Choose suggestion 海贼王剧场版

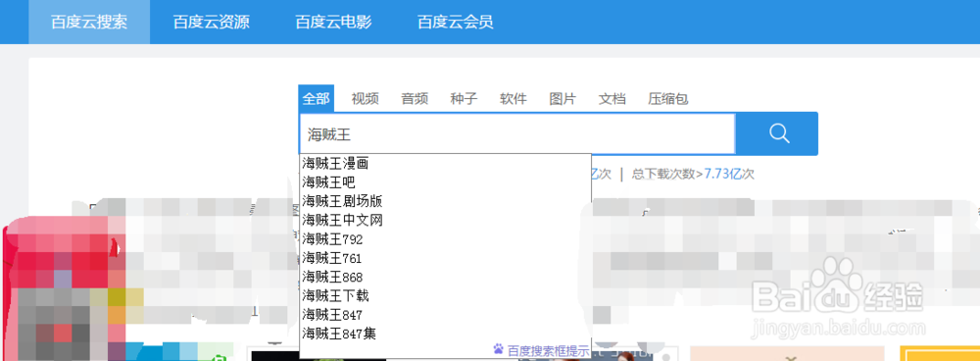point(445,201)
